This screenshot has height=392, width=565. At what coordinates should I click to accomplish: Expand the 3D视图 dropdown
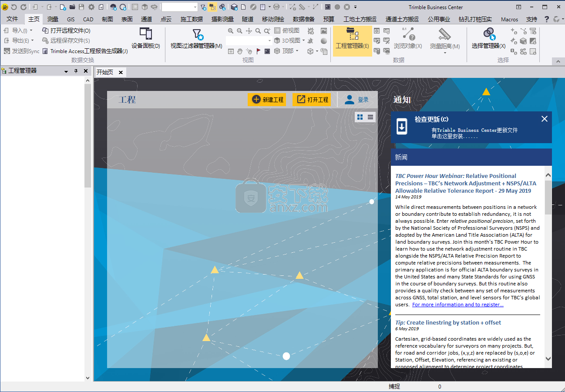(x=303, y=40)
